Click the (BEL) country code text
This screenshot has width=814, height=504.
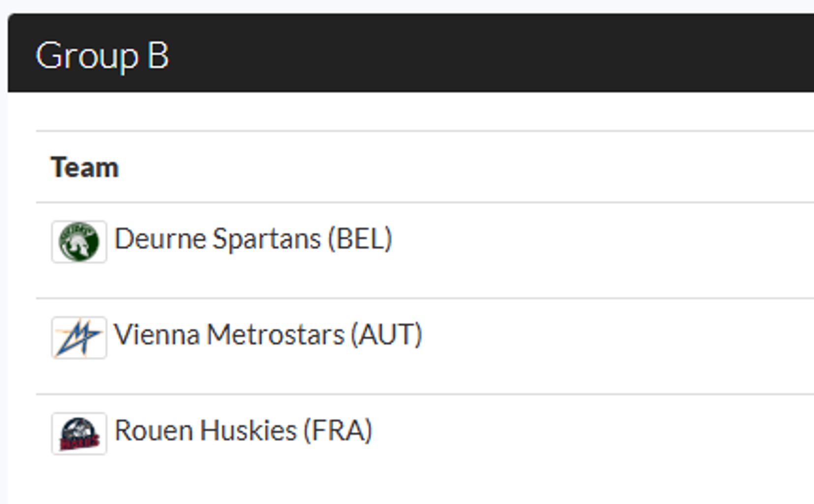360,239
